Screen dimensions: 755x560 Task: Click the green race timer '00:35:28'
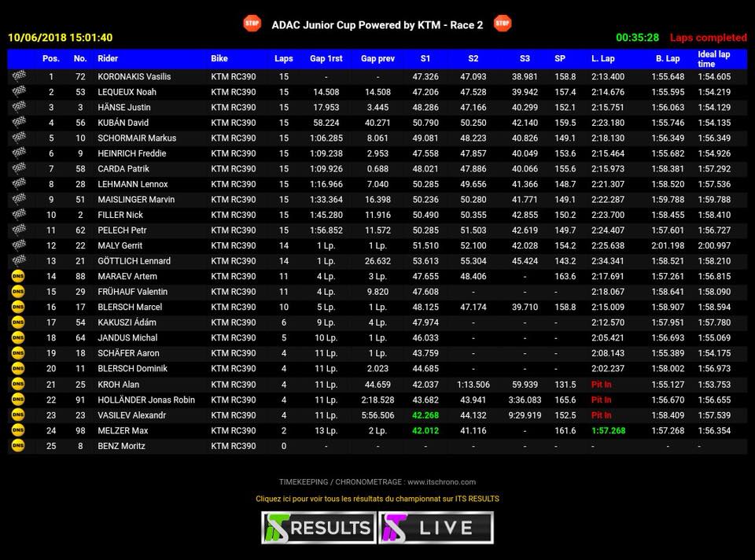[x=638, y=38]
